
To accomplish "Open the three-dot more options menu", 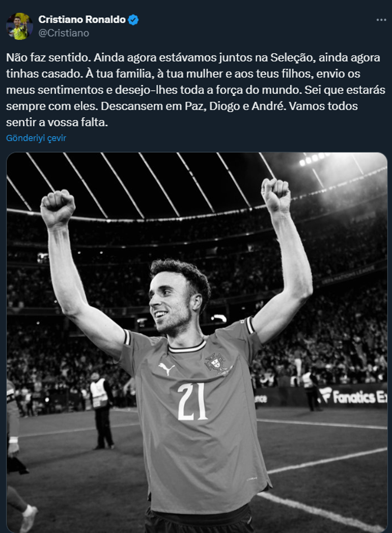I will tap(381, 20).
